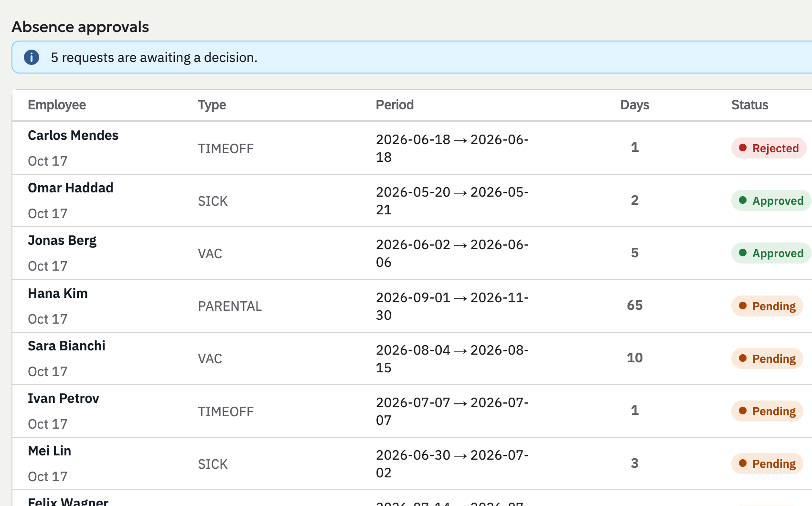Select Carlos Mendes' TIMEOFF type cell
The height and width of the screenshot is (506, 812).
click(225, 149)
